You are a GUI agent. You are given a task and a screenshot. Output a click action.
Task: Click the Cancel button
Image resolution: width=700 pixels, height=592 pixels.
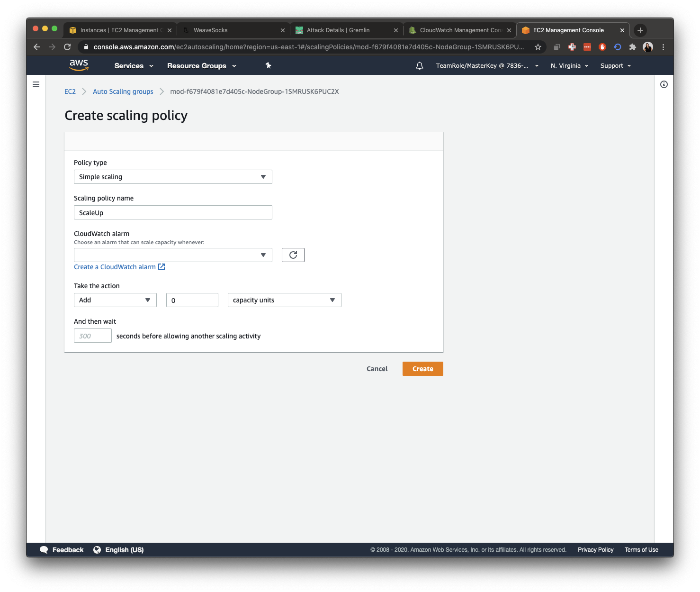377,369
